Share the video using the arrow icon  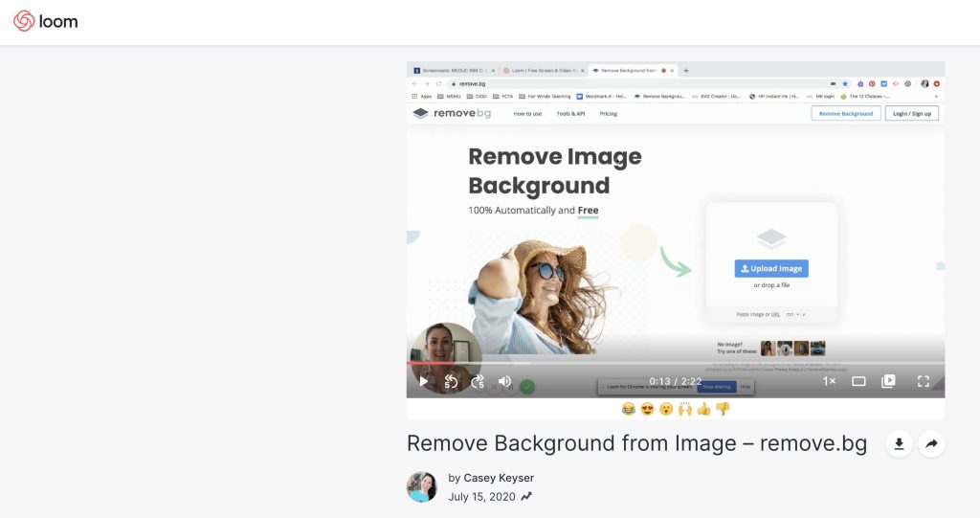click(x=931, y=444)
